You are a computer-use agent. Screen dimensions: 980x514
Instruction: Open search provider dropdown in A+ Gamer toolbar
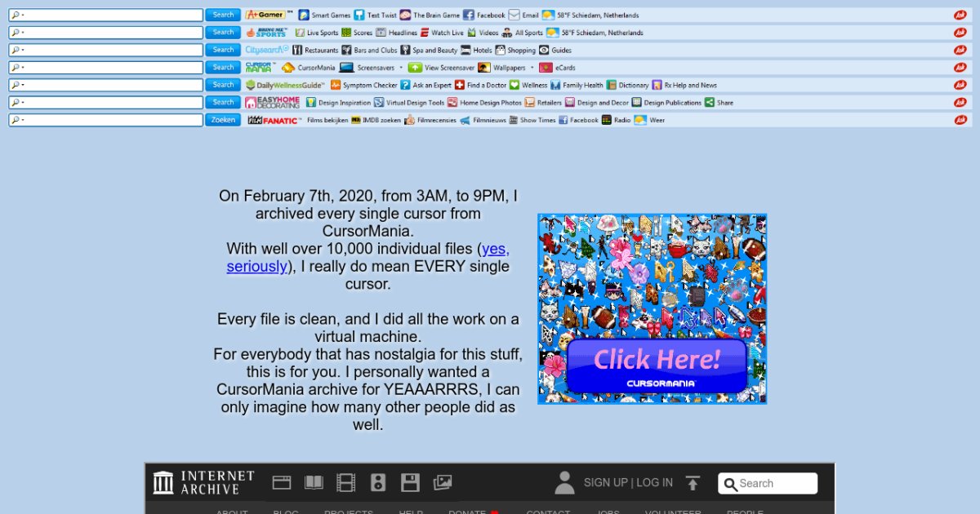pos(16,16)
